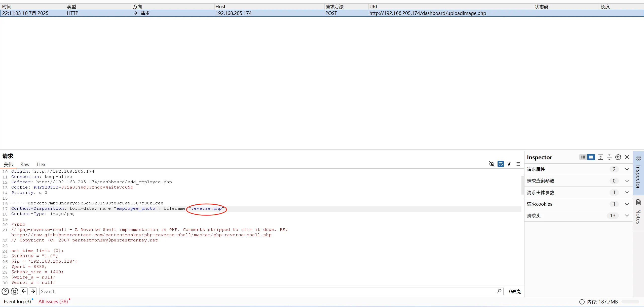Go to previous search match arrow

tap(24, 291)
